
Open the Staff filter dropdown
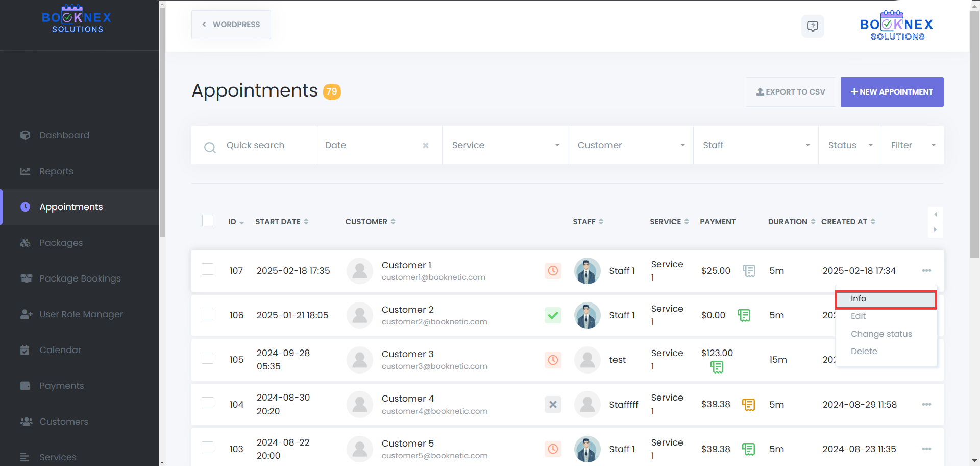(755, 145)
